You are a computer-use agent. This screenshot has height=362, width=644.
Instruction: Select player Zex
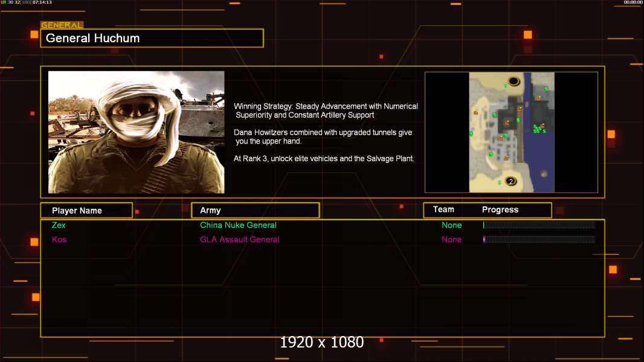point(59,225)
